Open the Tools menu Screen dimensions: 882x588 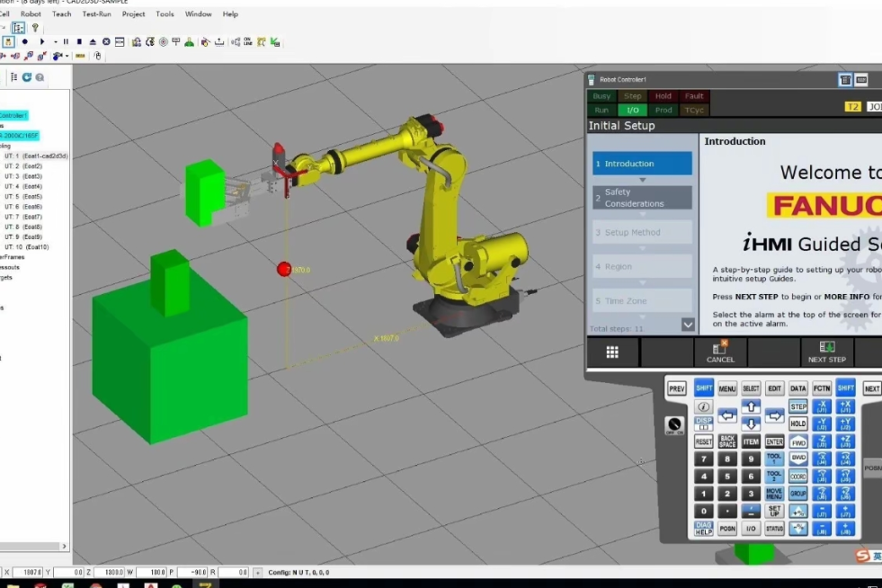(x=165, y=14)
